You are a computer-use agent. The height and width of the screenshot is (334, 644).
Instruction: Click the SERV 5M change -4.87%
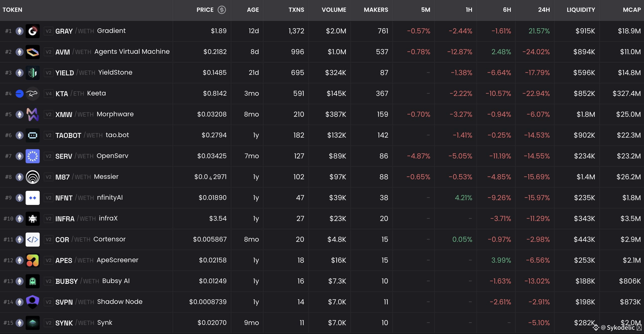click(x=418, y=156)
